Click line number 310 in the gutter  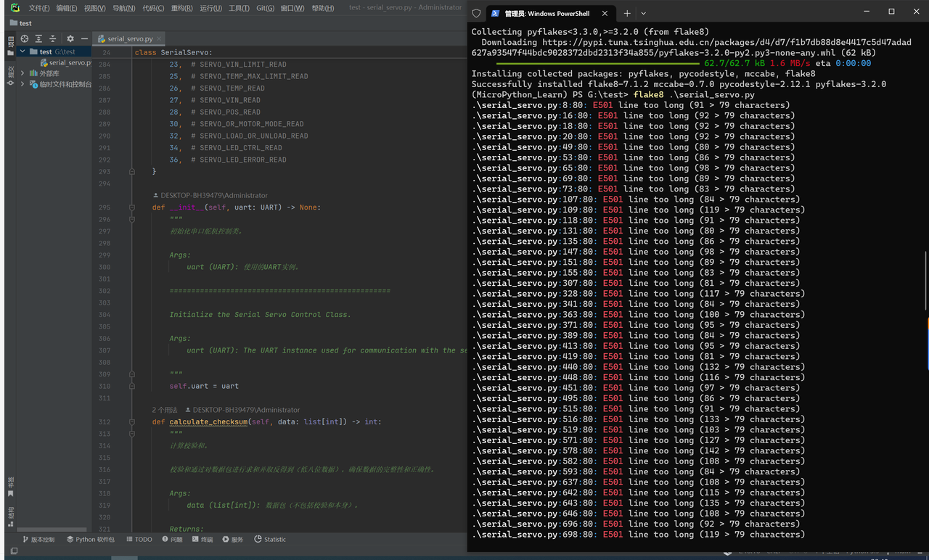(x=105, y=386)
